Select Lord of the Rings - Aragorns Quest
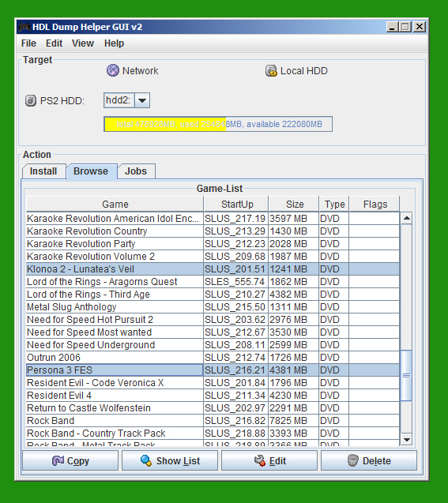 pyautogui.click(x=213, y=282)
